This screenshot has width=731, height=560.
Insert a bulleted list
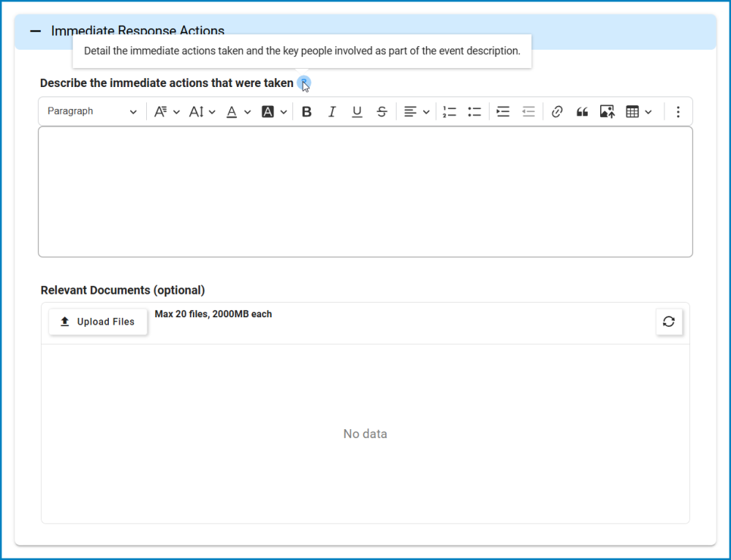tap(474, 111)
